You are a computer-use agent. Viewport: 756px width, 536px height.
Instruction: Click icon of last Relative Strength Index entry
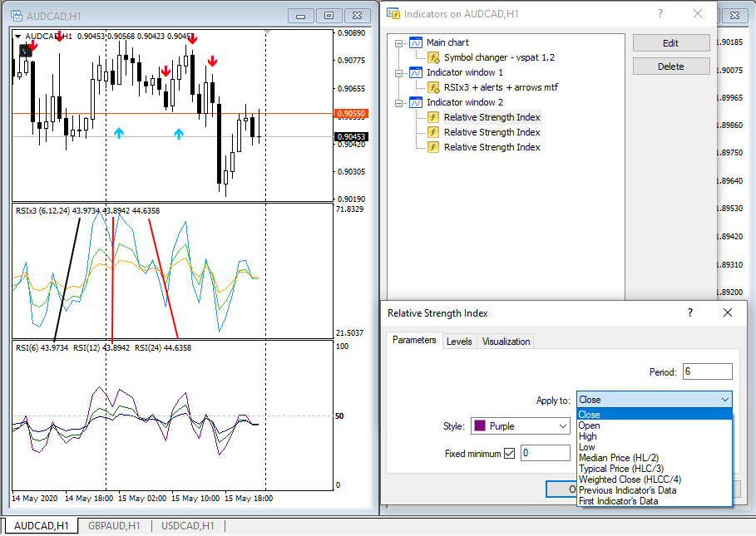[x=433, y=147]
